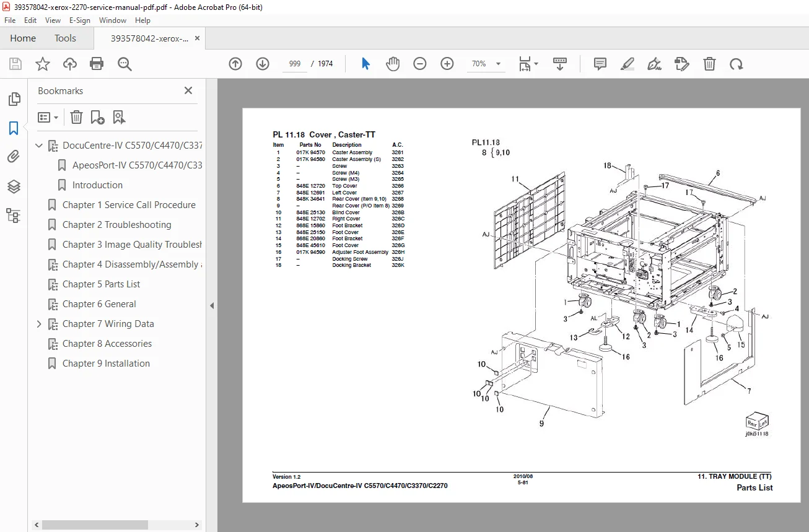Star this file with the star icon
Screen dimensions: 809x532
coord(43,64)
